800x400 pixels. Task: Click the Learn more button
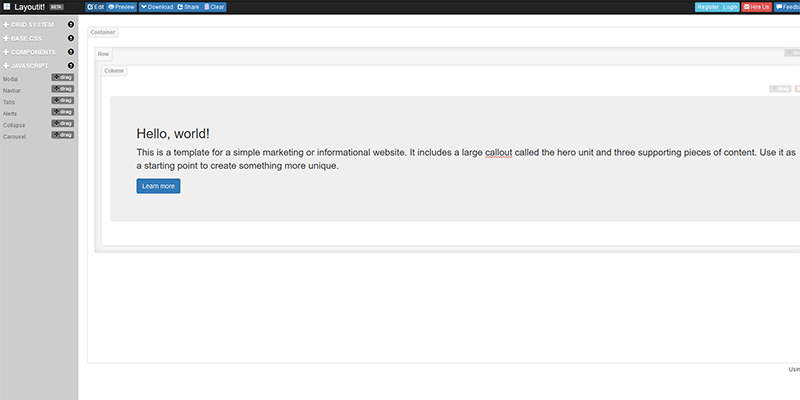[158, 186]
